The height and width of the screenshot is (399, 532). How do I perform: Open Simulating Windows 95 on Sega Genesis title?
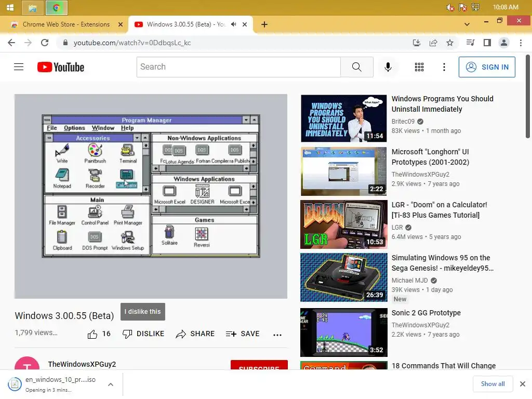[442, 263]
